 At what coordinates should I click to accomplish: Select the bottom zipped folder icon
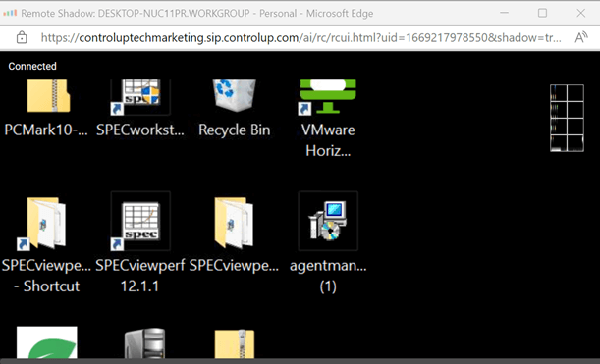pos(234,343)
